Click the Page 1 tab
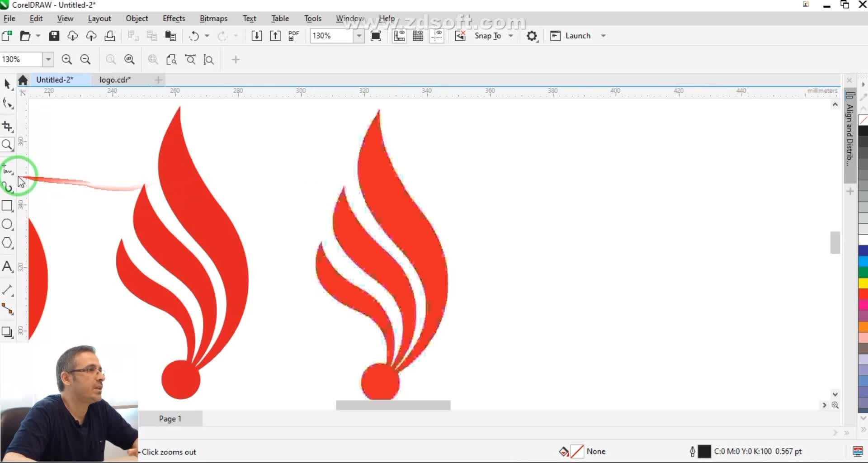The height and width of the screenshot is (463, 868). pyautogui.click(x=170, y=419)
